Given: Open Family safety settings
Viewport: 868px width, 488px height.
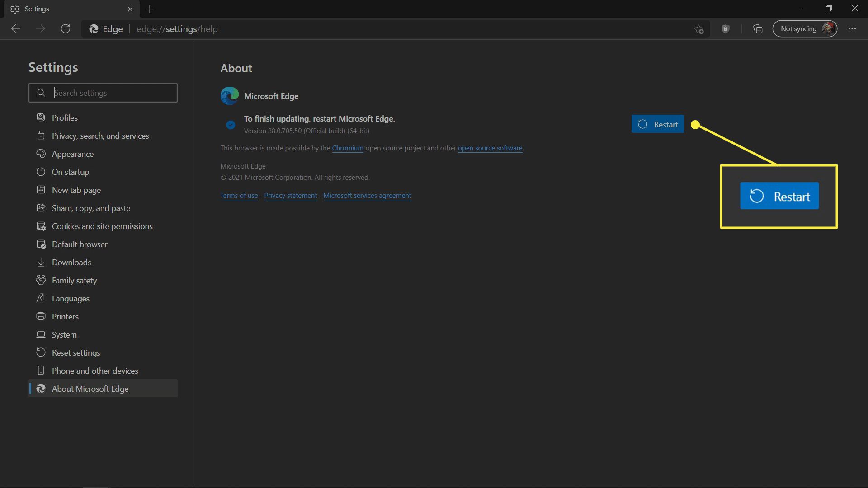Looking at the screenshot, I should (103, 280).
